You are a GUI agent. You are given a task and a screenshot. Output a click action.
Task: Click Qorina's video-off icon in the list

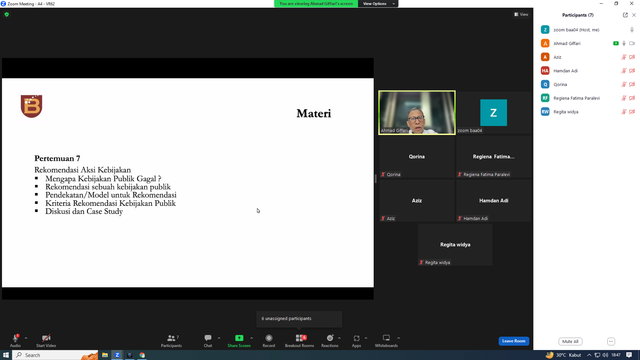pyautogui.click(x=632, y=84)
